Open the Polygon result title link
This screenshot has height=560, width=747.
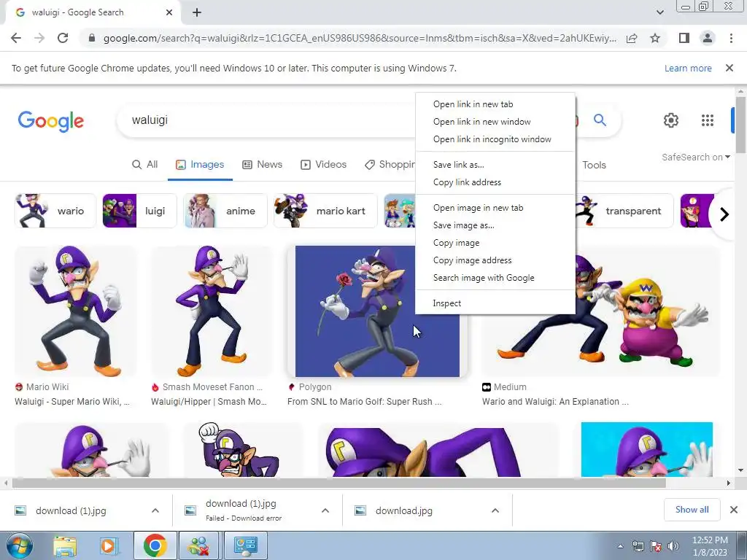(365, 402)
